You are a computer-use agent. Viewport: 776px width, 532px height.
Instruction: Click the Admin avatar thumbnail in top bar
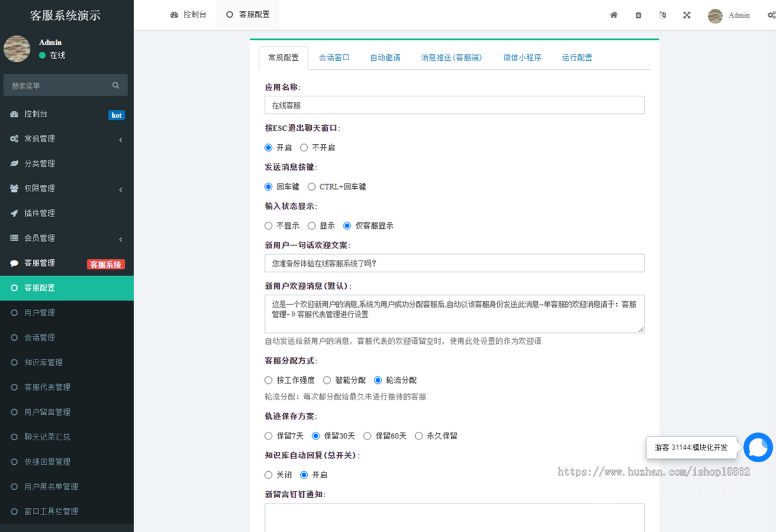tap(715, 16)
